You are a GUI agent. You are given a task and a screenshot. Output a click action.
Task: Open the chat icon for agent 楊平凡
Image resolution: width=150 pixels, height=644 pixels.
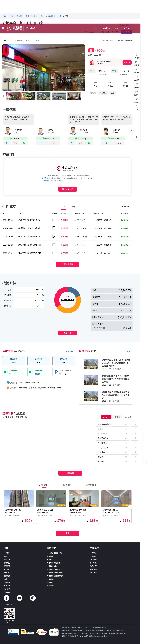point(54,143)
